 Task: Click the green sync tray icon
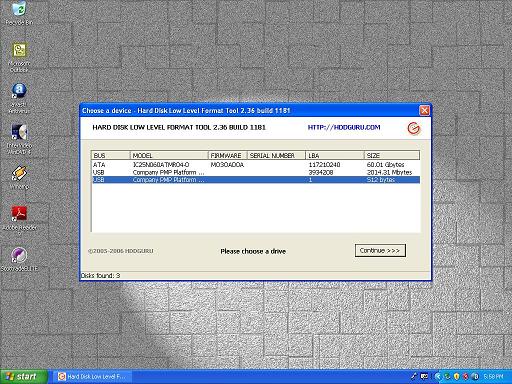(x=447, y=377)
